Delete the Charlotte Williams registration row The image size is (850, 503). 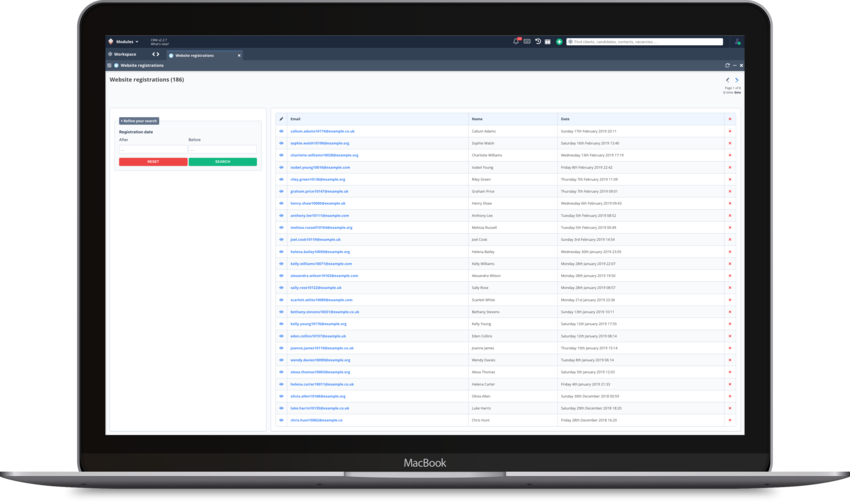click(730, 155)
